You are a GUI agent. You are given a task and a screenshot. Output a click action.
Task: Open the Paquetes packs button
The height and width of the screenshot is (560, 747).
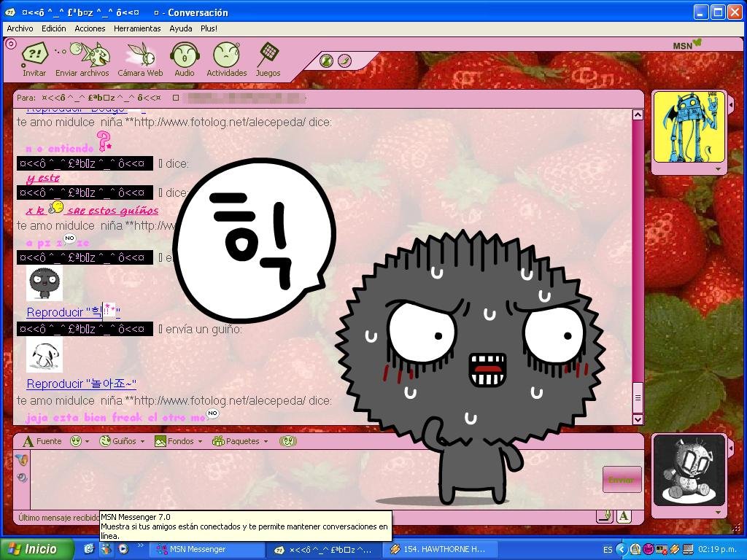[236, 441]
